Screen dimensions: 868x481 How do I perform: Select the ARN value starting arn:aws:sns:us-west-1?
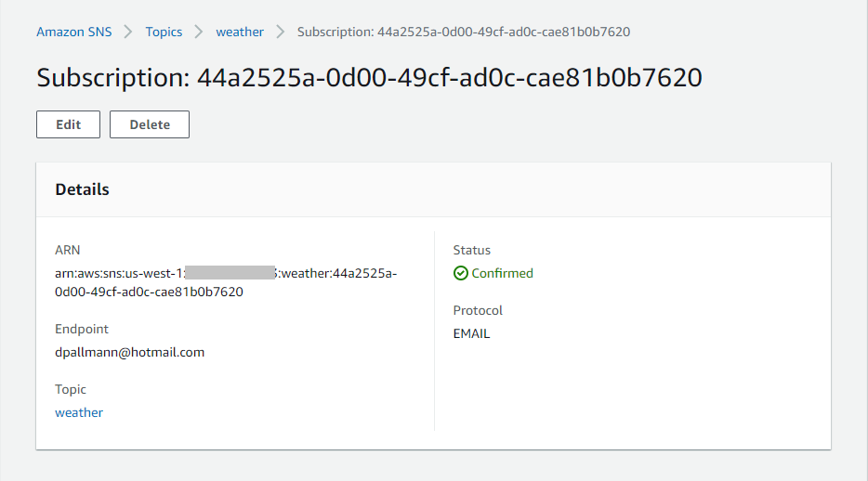[226, 282]
